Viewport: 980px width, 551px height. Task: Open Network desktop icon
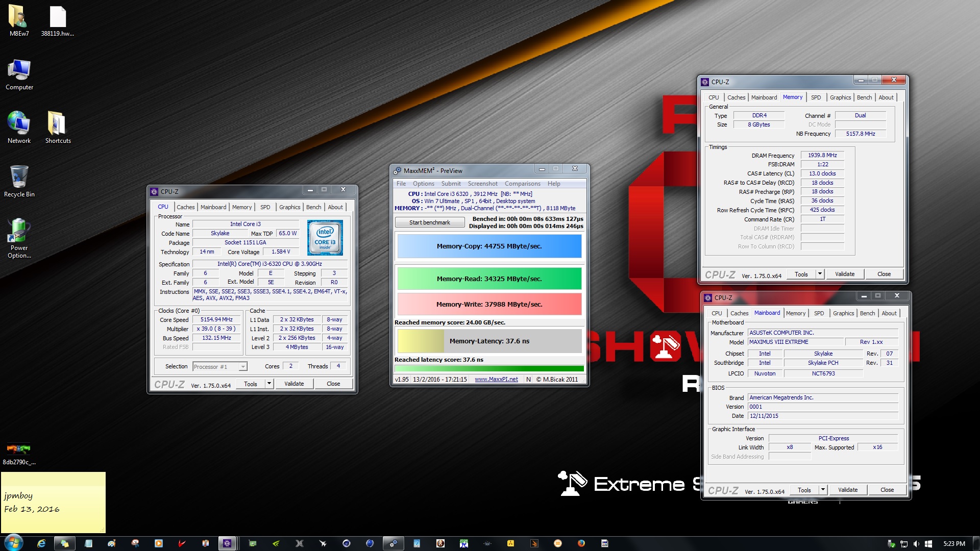coord(19,128)
